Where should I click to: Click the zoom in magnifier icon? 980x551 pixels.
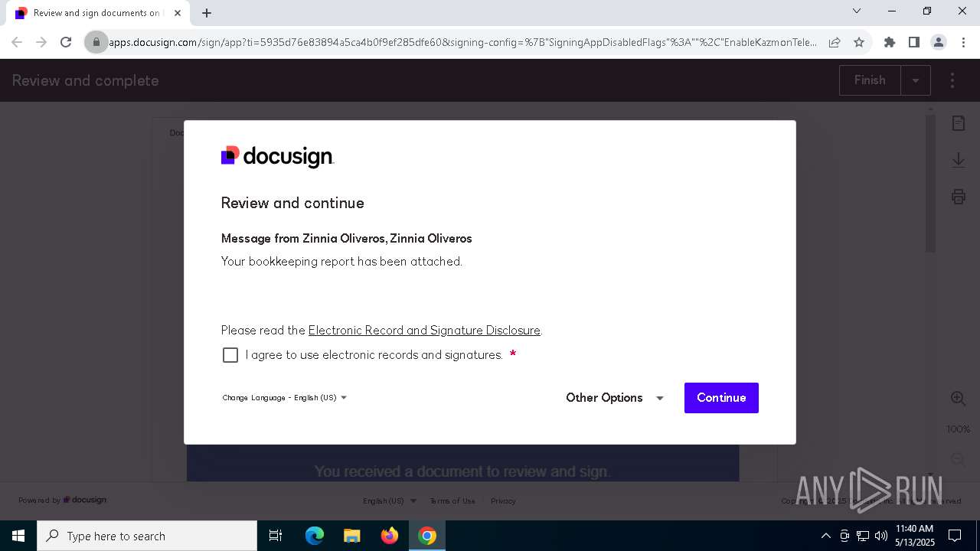[x=958, y=398]
